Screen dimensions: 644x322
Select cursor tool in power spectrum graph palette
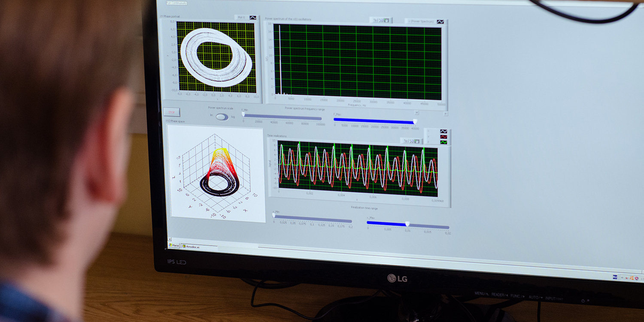pyautogui.click(x=376, y=20)
